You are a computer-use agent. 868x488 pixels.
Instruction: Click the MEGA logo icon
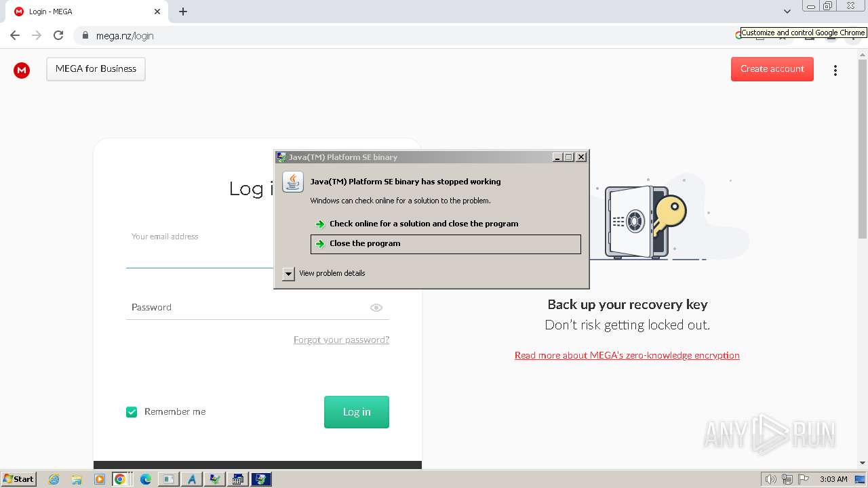[x=22, y=70]
